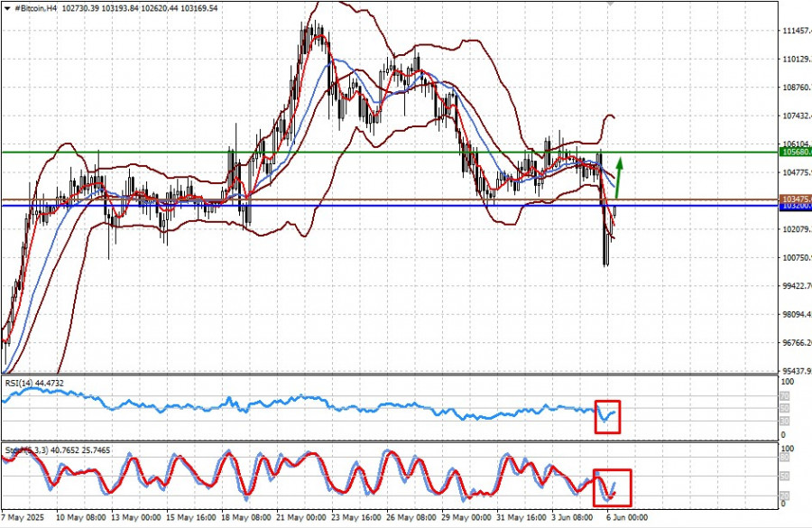Select the brown 103475 price tag

tap(796, 199)
